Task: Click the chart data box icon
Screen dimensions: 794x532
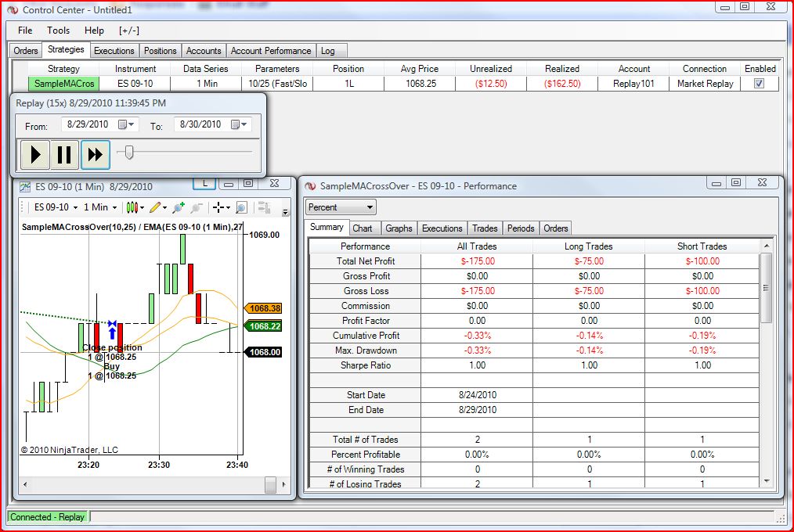Action: pyautogui.click(x=241, y=207)
